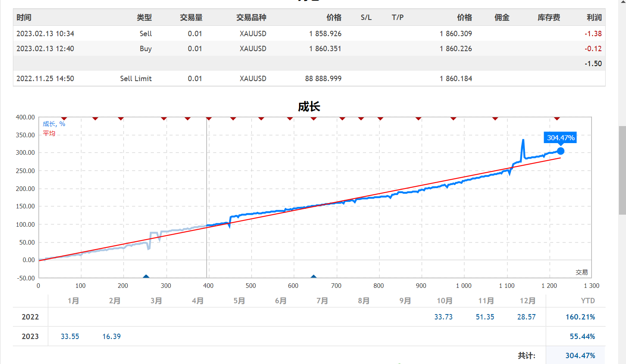The width and height of the screenshot is (626, 364).
Task: Select the blue endpoint dot on the growth curve
Action: 561,151
